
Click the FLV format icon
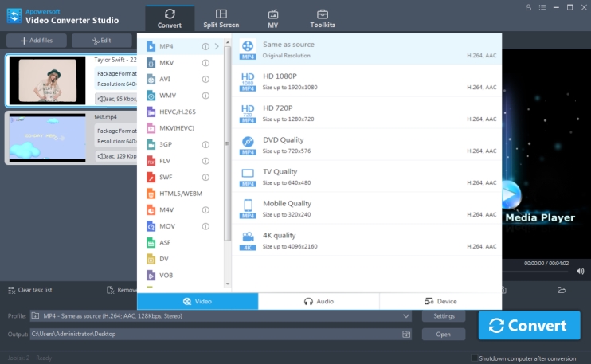(x=151, y=160)
